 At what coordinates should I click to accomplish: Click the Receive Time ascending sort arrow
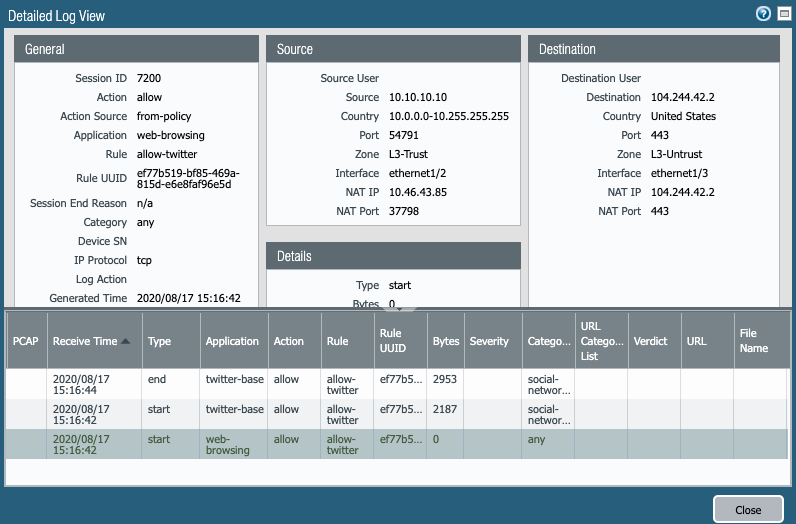point(126,342)
